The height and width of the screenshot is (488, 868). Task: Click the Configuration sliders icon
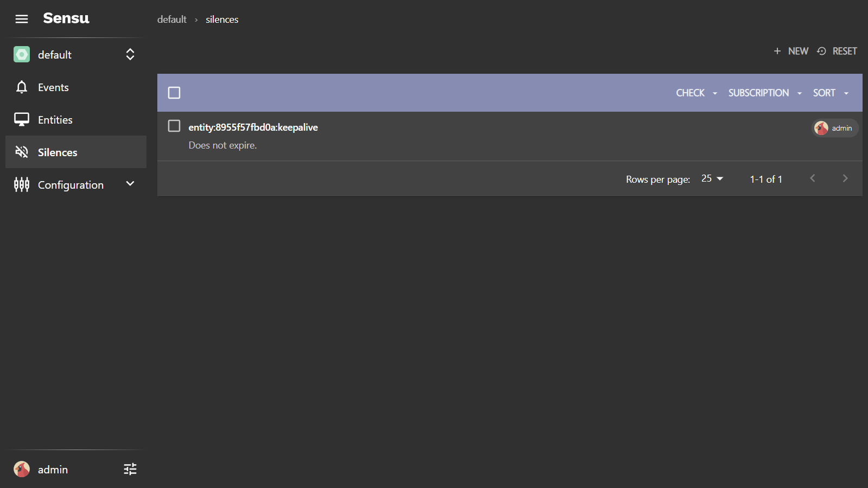tap(22, 185)
